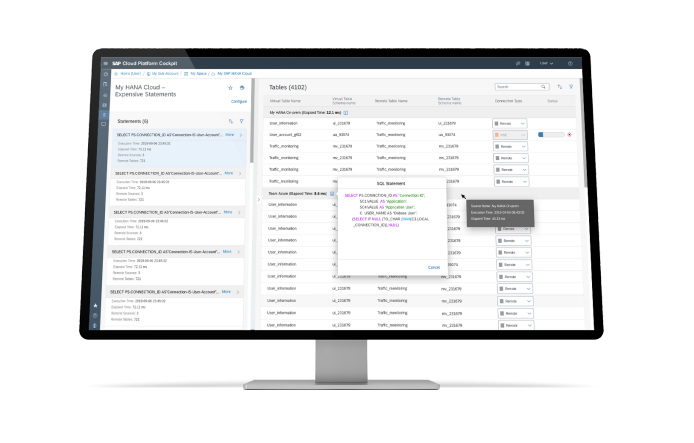Viewport: 694px width, 443px height.
Task: Open the Configure link
Action: 239,101
